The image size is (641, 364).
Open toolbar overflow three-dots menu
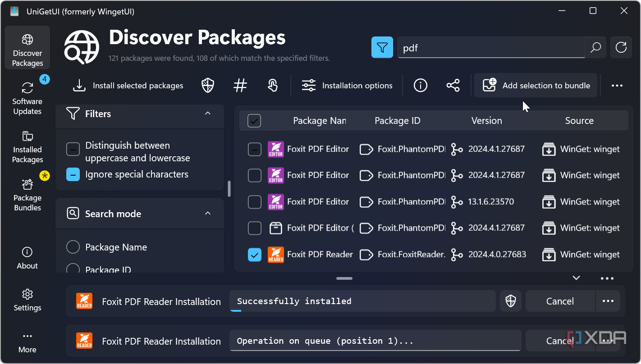[617, 85]
